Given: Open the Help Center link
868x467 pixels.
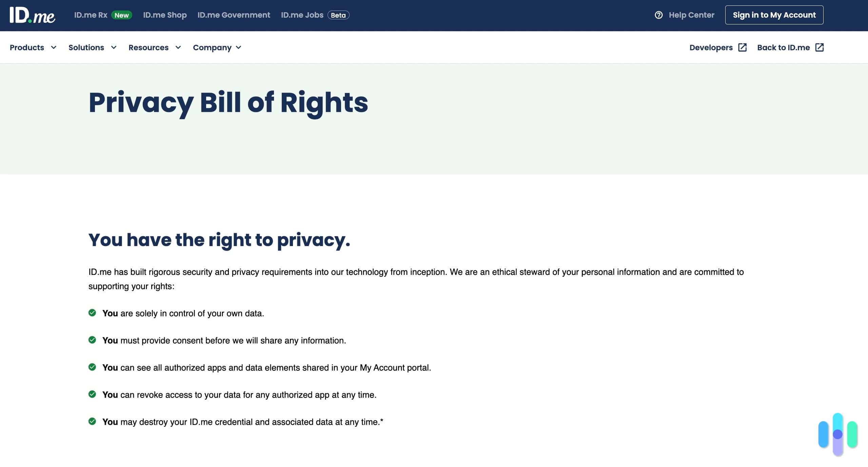Looking at the screenshot, I should (692, 15).
